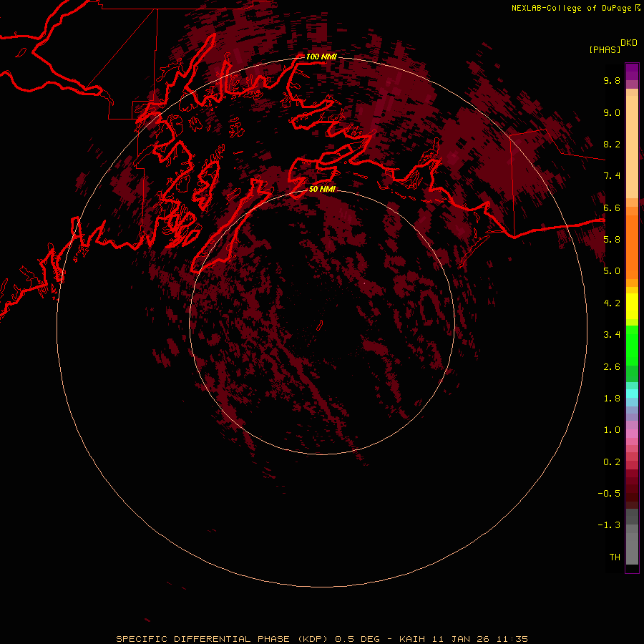The height and width of the screenshot is (644, 644).
Task: Click the large tan segment of the color bar
Action: pyautogui.click(x=632, y=147)
